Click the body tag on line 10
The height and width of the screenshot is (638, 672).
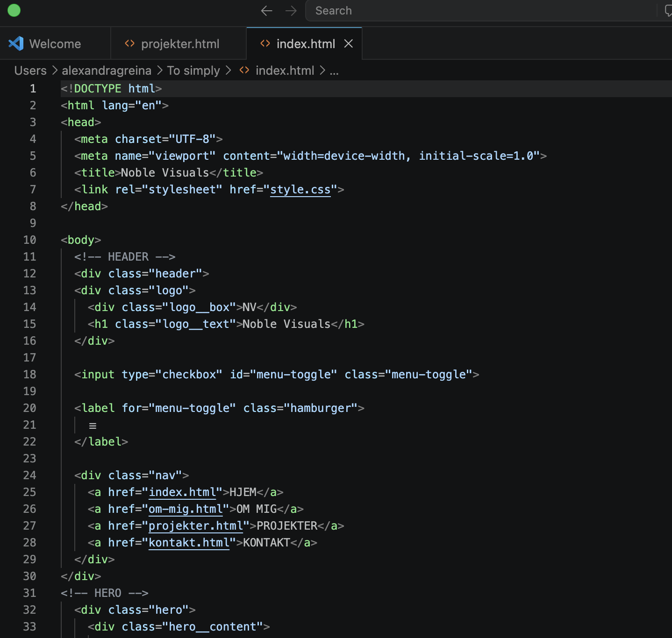pos(81,240)
